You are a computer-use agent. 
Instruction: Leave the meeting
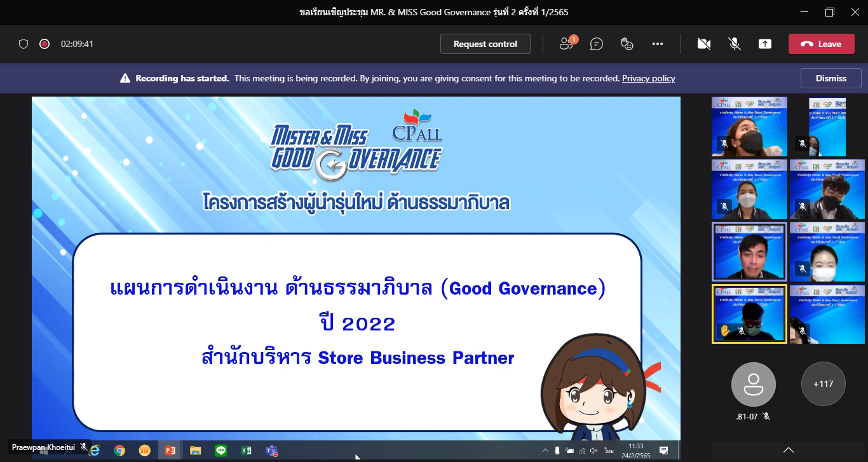coord(821,44)
